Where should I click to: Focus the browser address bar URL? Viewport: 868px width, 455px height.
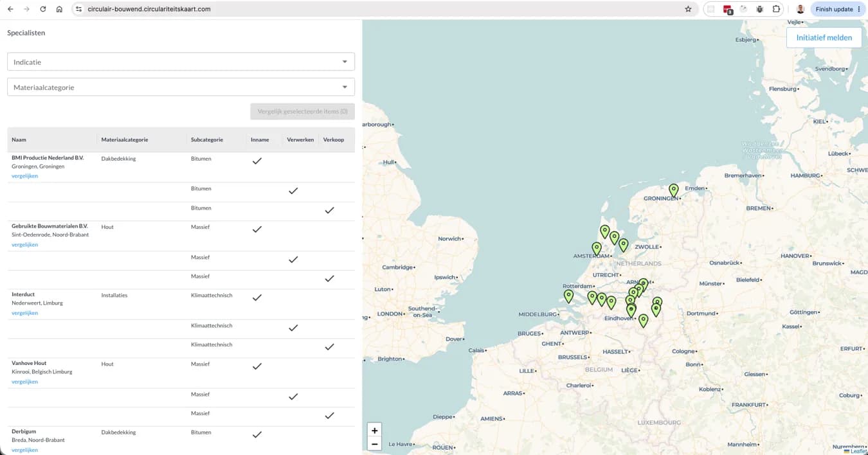[149, 9]
